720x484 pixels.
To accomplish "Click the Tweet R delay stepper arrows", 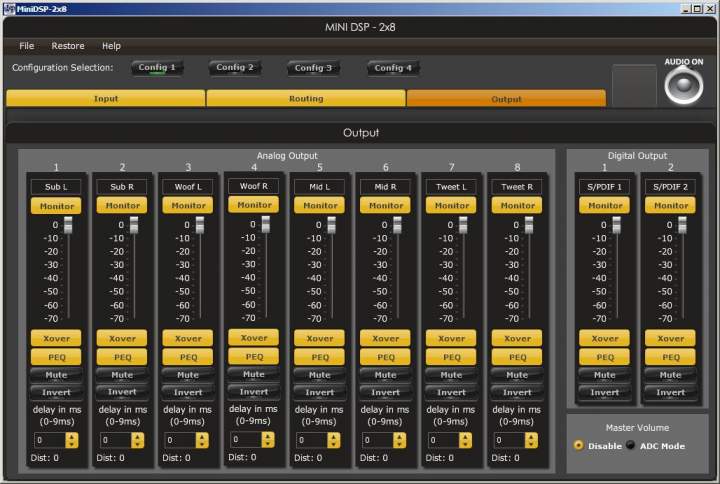I will click(531, 440).
